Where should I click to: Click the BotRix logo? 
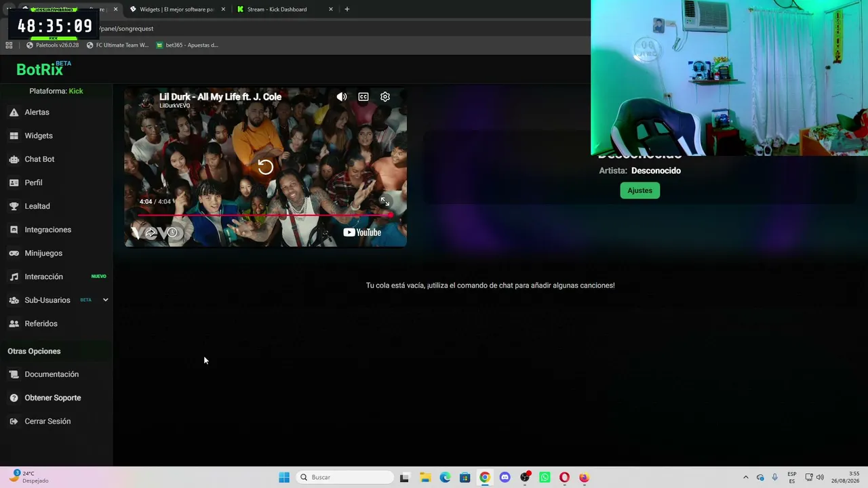[43, 68]
